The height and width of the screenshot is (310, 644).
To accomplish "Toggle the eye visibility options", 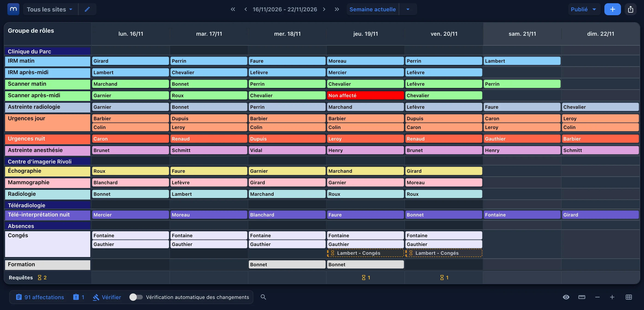I will tap(566, 297).
